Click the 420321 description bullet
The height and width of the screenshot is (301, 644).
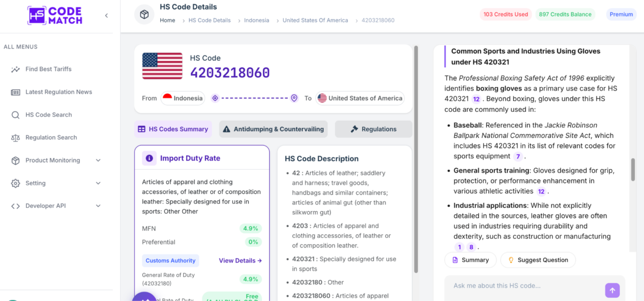[x=344, y=264]
